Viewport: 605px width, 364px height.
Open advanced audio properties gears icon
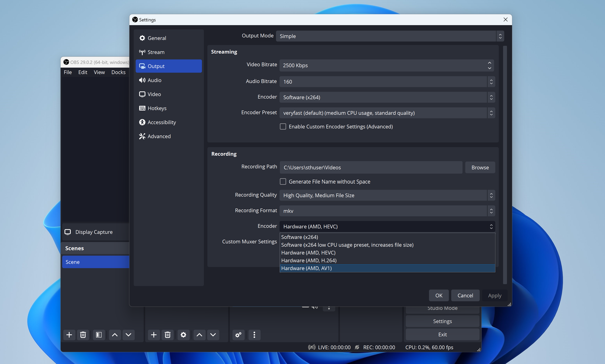pyautogui.click(x=238, y=335)
